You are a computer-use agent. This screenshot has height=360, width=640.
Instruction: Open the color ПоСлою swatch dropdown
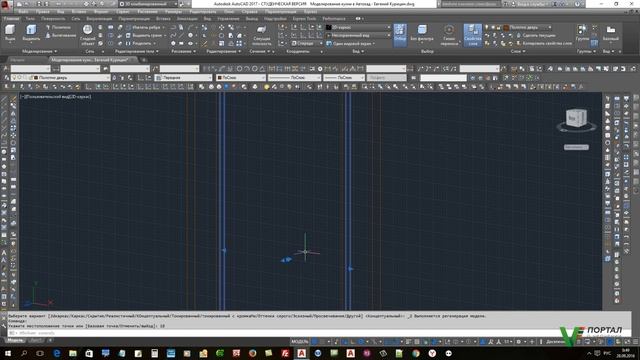pyautogui.click(x=241, y=77)
